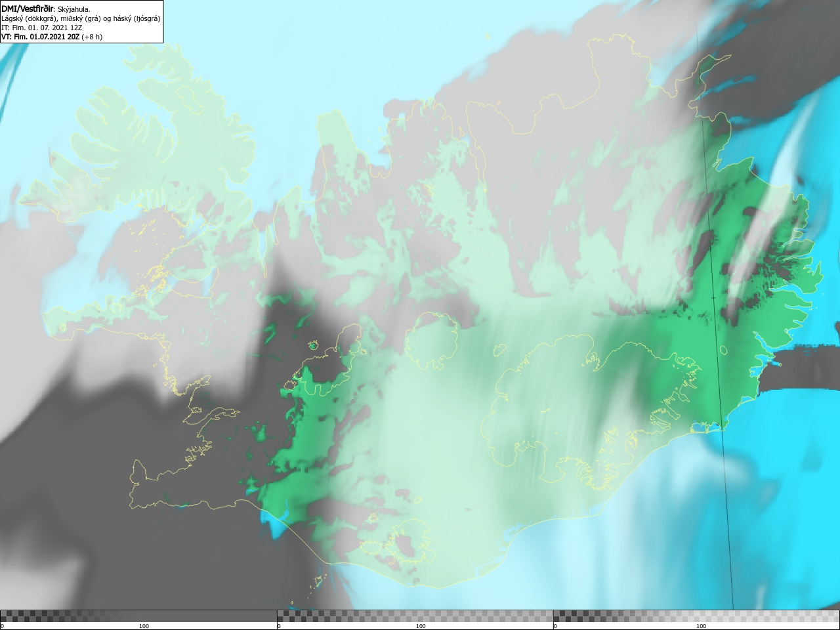The height and width of the screenshot is (630, 840).
Task: Click the mid-grey middle cloud color scale bar
Action: [415, 616]
